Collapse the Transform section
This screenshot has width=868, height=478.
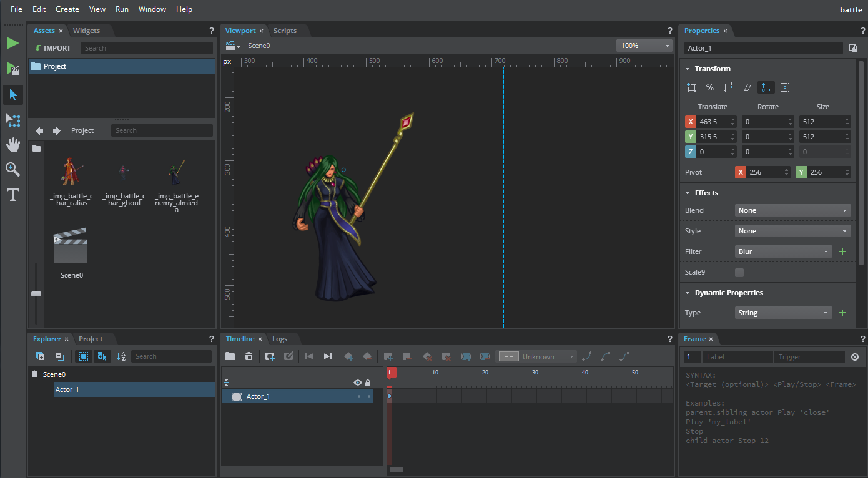(688, 69)
